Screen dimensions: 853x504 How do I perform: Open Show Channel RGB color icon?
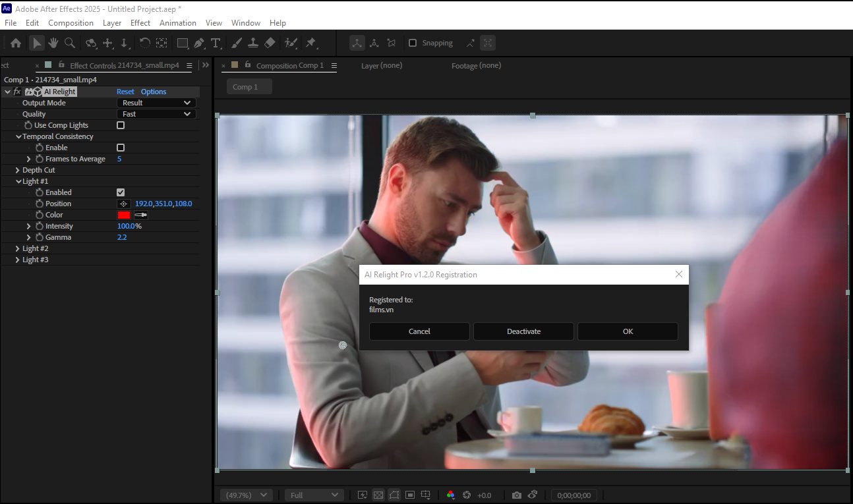click(451, 495)
